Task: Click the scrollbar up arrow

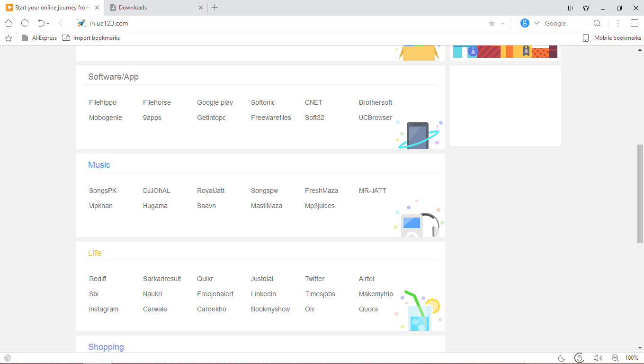Action: (x=640, y=49)
